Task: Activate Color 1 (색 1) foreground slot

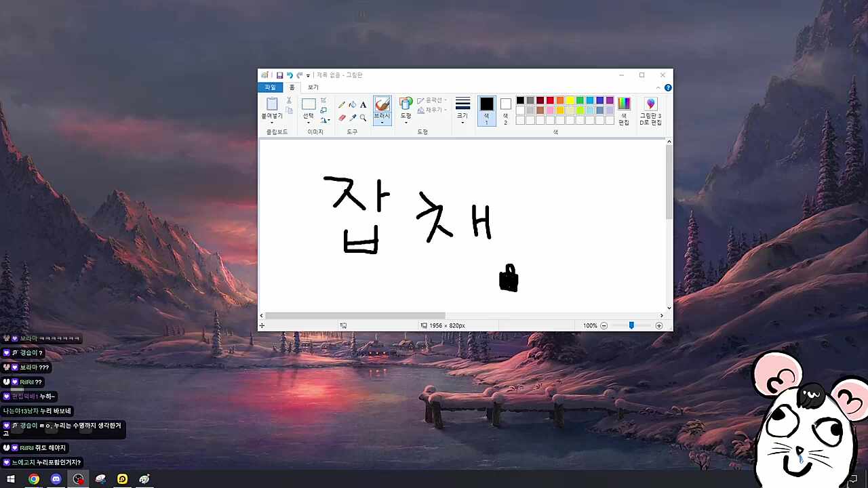Action: click(x=486, y=110)
